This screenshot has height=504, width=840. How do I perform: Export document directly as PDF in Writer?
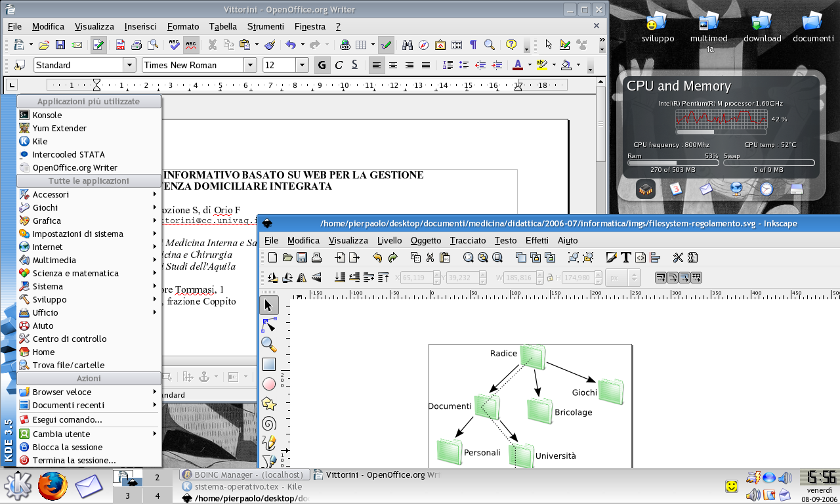[120, 45]
